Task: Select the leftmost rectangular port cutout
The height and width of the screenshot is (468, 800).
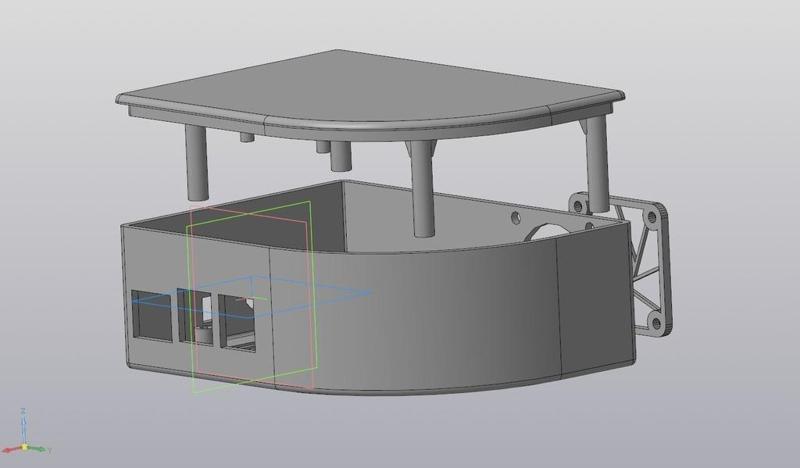Action: point(152,315)
